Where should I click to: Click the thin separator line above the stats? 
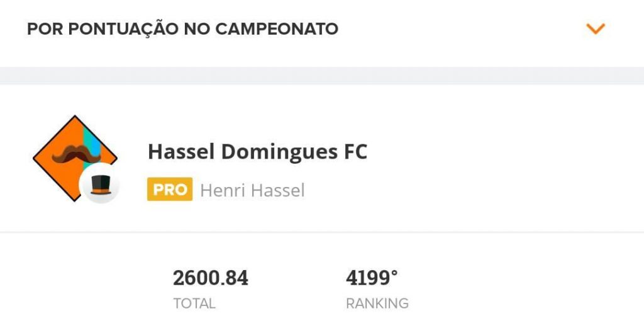point(322,232)
